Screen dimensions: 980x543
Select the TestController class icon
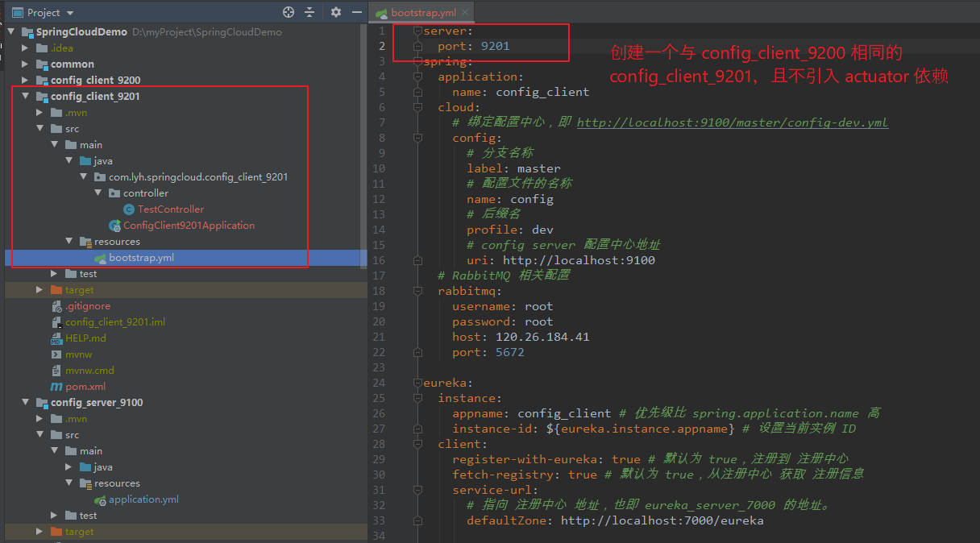tap(129, 209)
